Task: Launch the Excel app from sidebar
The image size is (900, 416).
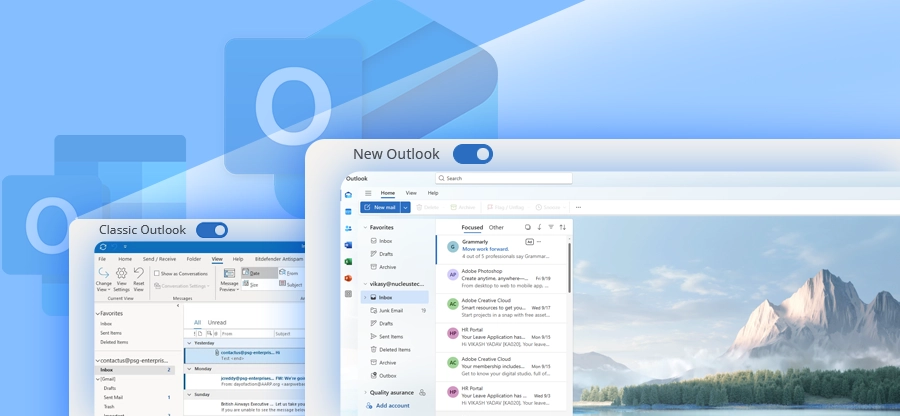Action: point(348,261)
